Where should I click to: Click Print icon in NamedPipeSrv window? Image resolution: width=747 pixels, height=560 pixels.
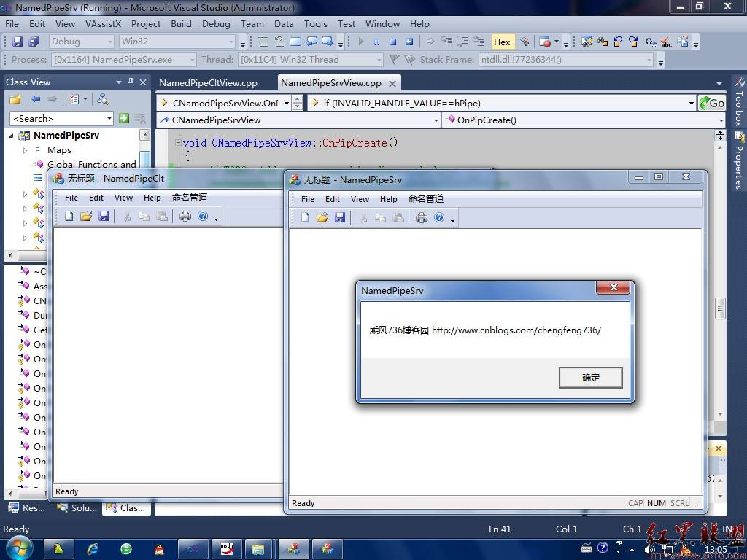(x=422, y=217)
